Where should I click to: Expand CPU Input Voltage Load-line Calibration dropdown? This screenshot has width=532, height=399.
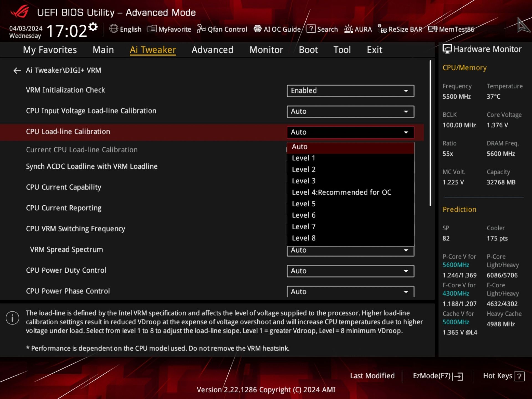click(x=351, y=112)
